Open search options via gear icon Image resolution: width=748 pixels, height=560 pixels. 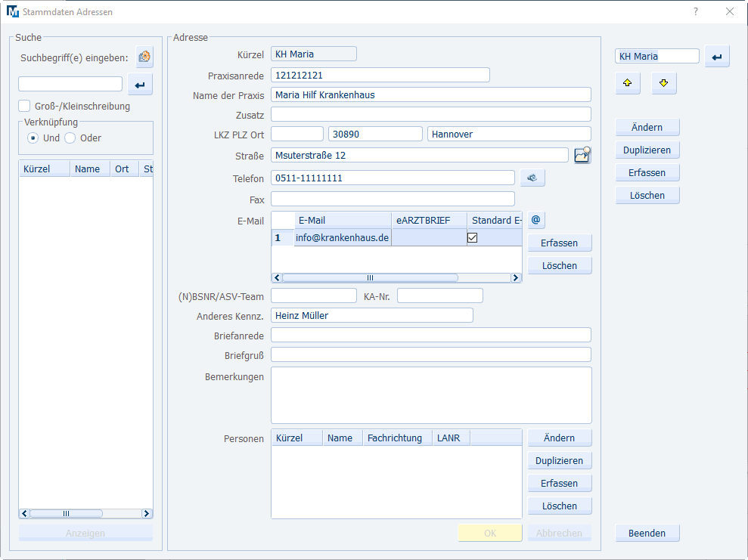point(144,57)
